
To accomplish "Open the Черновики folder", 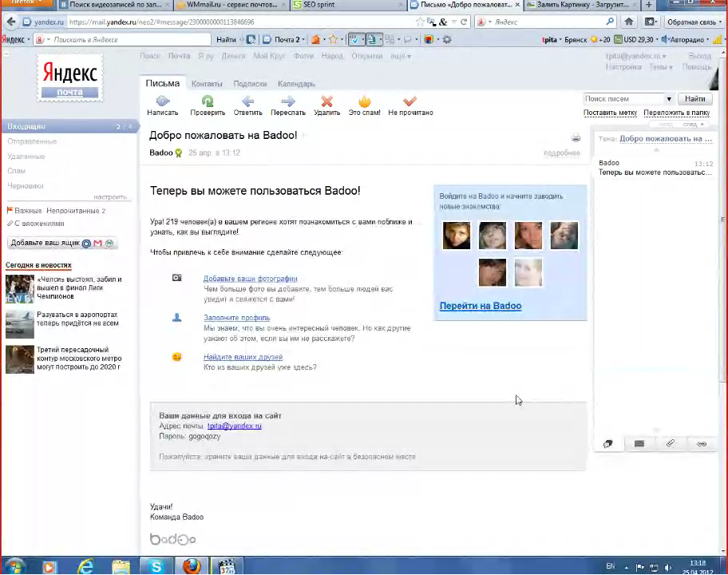I will click(25, 186).
